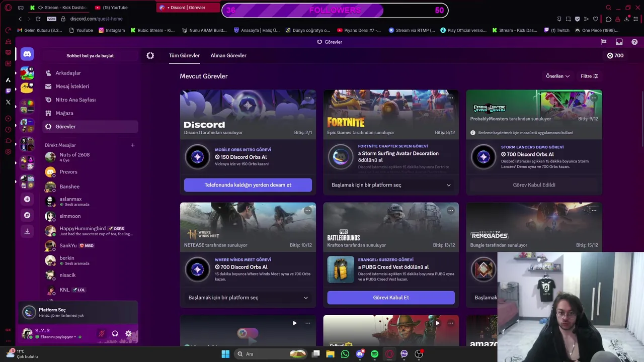The height and width of the screenshot is (362, 644).
Task: Open Discover servers compass icon
Action: pos(27,215)
